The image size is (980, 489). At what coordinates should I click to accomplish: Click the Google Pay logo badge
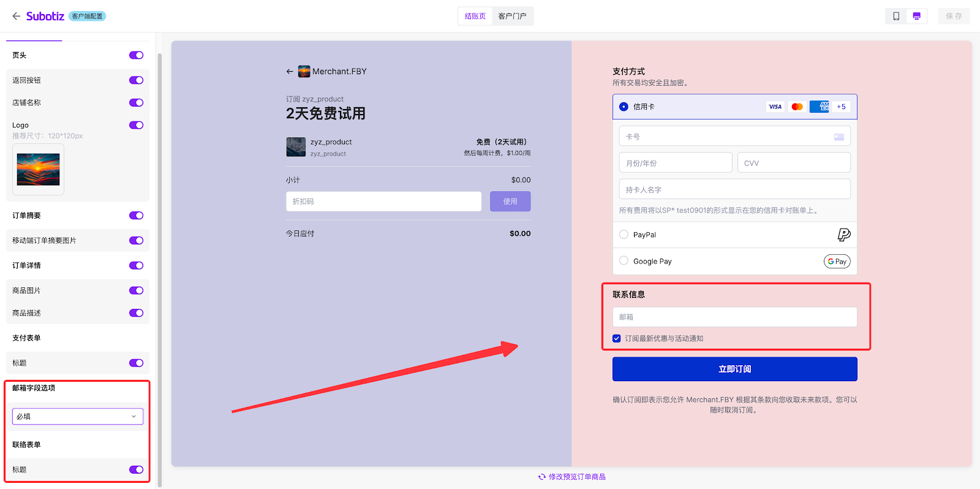(837, 262)
